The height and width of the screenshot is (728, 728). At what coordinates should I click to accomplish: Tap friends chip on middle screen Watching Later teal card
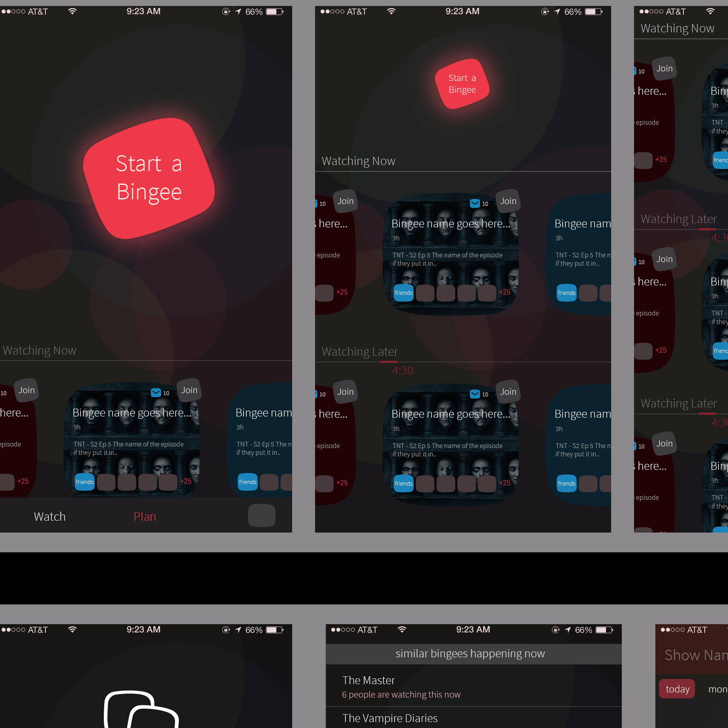(x=567, y=483)
